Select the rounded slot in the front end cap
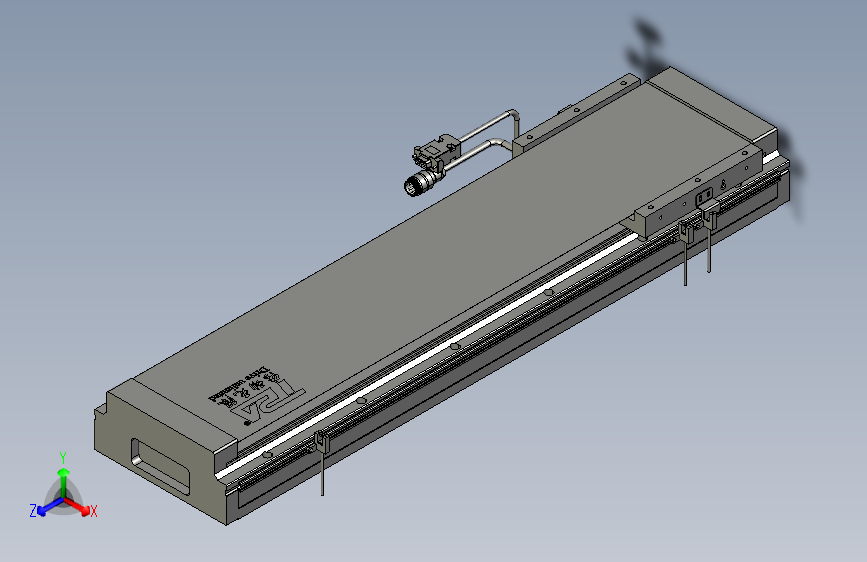Viewport: 867px width, 562px height. tap(160, 466)
